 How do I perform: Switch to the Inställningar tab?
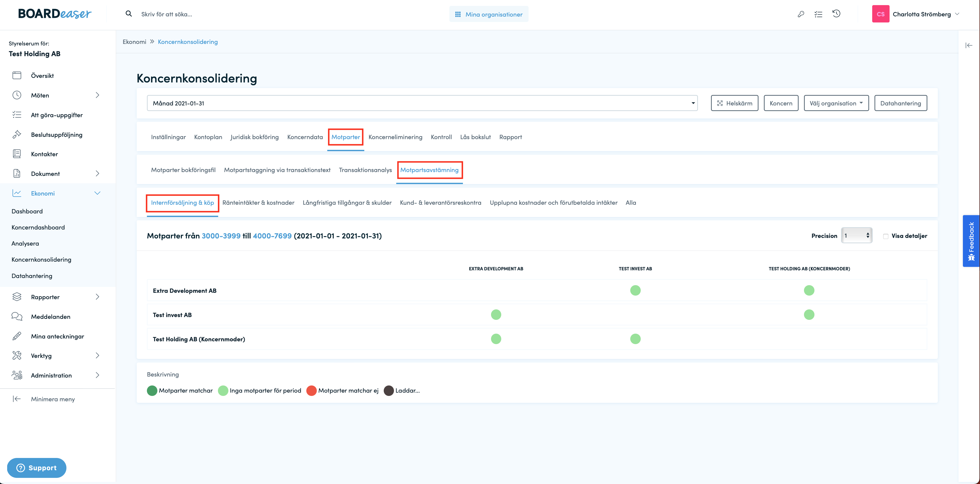click(x=169, y=137)
